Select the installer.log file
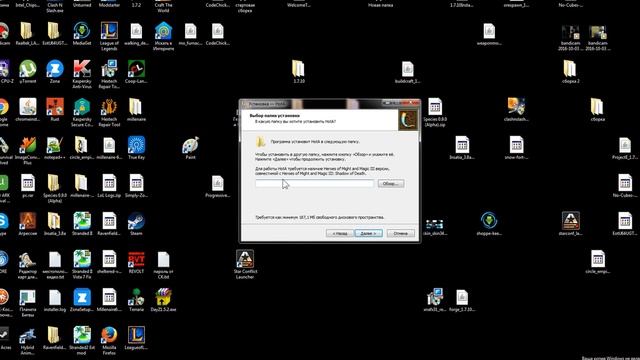640x360 pixels. point(55,300)
